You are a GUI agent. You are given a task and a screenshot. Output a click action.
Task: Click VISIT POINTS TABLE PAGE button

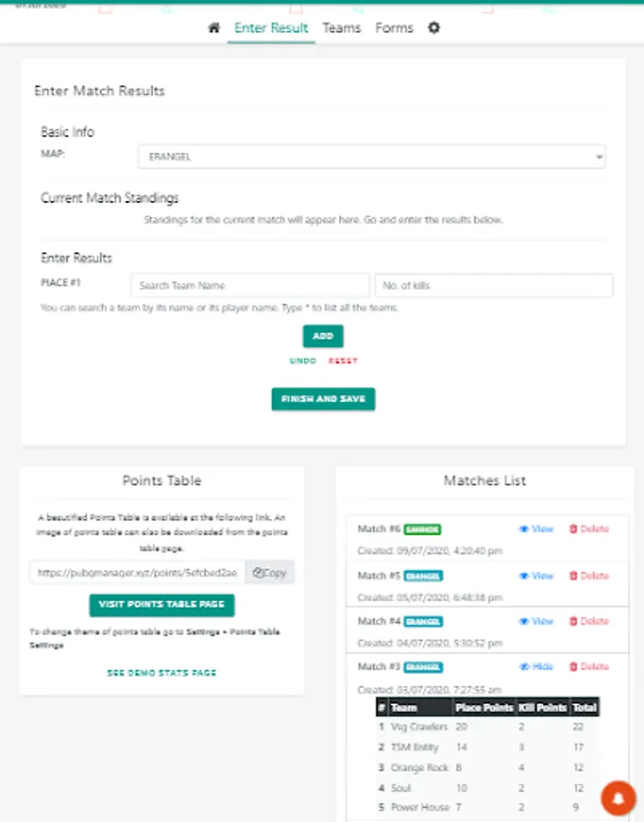click(162, 605)
